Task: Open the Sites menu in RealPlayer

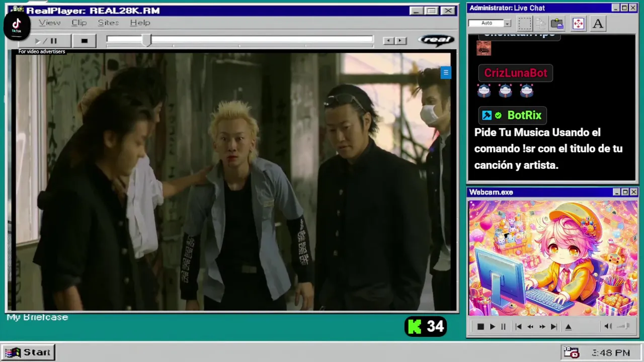Action: 108,23
